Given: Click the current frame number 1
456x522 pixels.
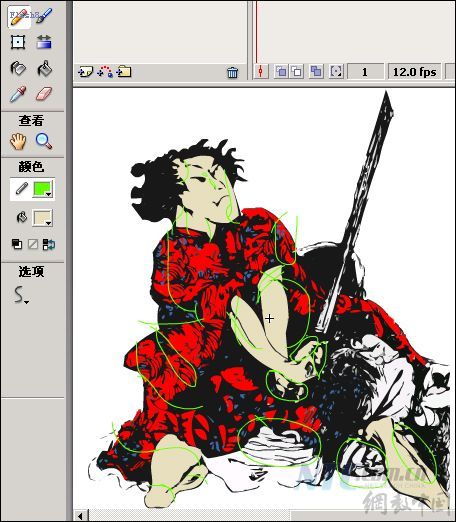Looking at the screenshot, I should click(x=365, y=72).
